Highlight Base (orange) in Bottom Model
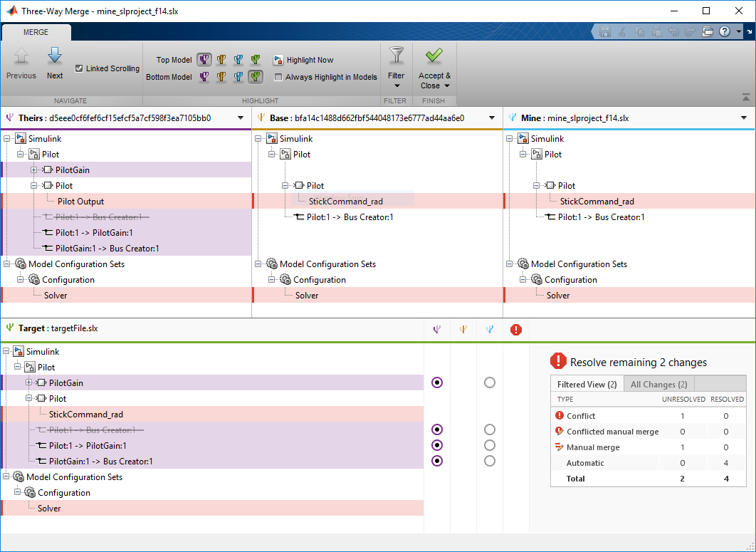Viewport: 756px width, 552px height. tap(221, 77)
